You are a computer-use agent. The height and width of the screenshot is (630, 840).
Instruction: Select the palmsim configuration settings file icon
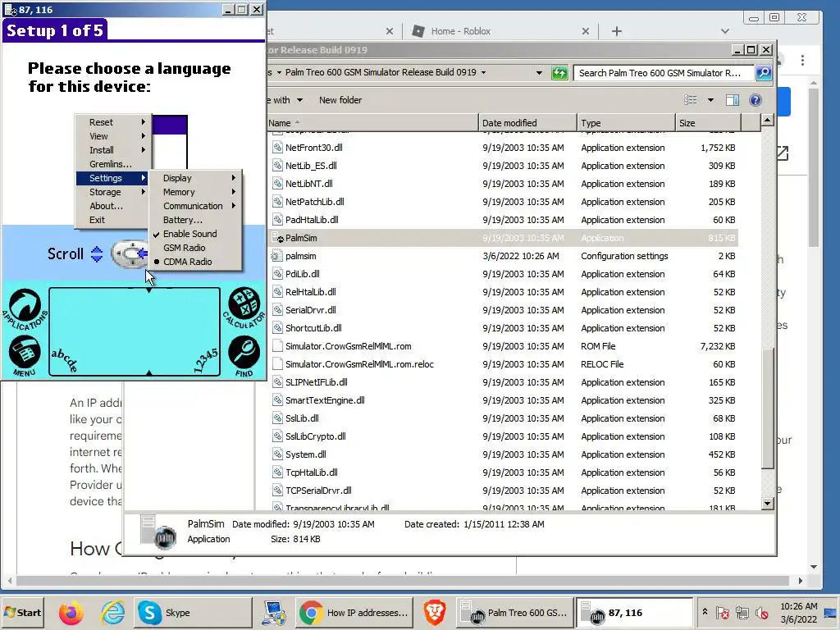pos(277,256)
